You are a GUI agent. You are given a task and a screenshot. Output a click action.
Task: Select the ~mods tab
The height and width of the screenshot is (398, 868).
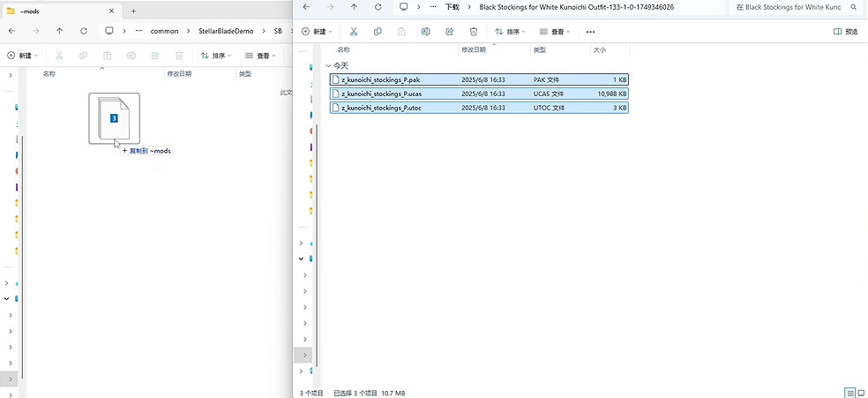[x=53, y=11]
